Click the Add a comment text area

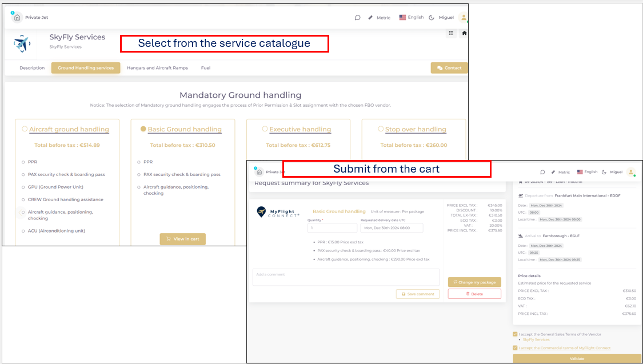[x=346, y=277]
